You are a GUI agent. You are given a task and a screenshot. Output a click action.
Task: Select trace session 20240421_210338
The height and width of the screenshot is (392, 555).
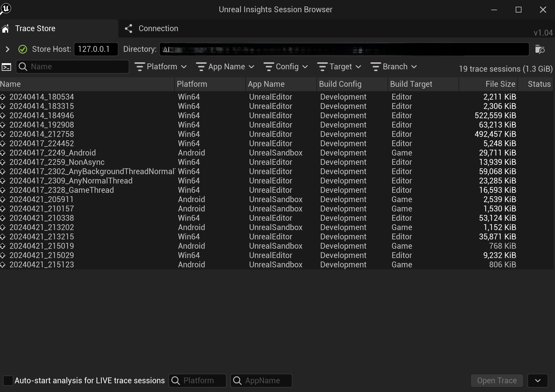tap(276, 218)
